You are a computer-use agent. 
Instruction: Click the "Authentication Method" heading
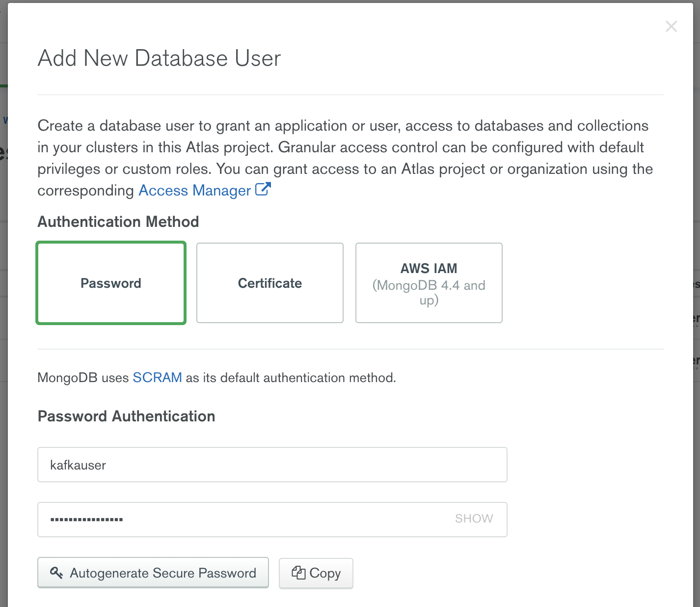click(x=118, y=222)
